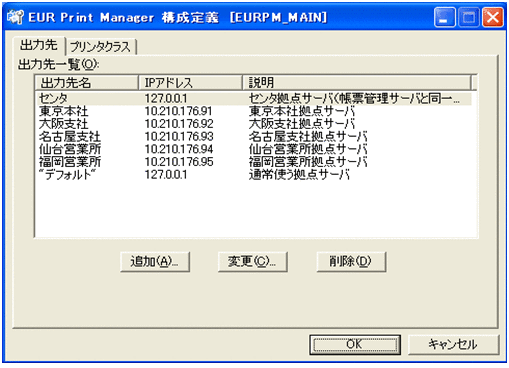
Task: Sort by the IPアドレス column header
Action: [x=190, y=83]
